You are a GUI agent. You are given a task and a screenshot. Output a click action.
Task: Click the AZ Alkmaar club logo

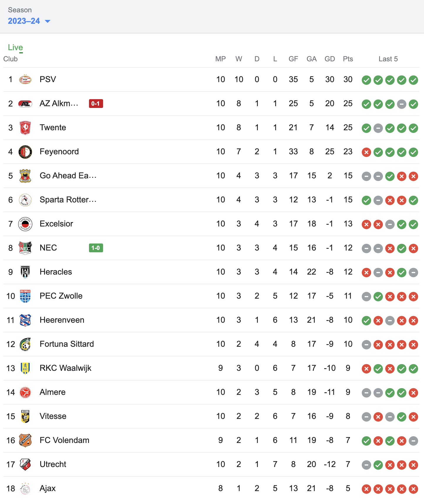pyautogui.click(x=25, y=104)
